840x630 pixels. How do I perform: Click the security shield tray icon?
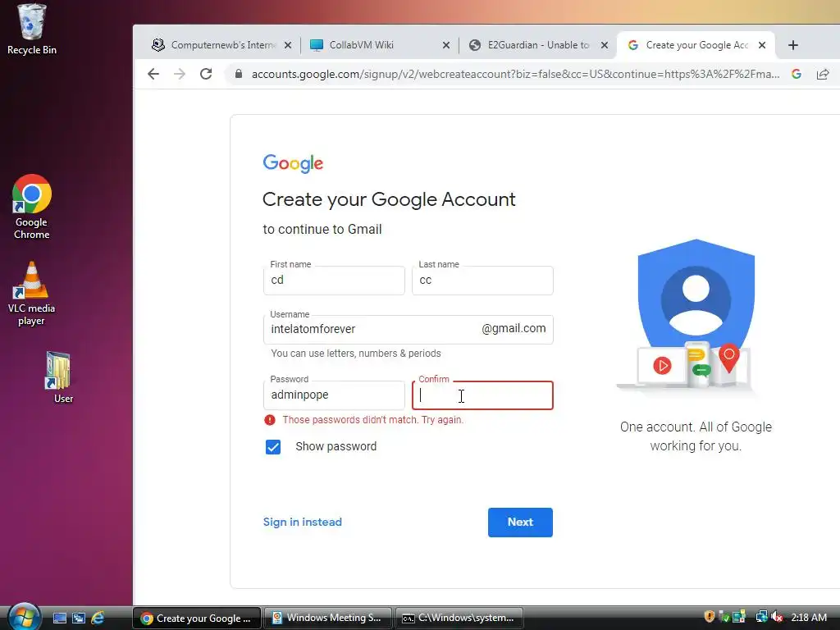(710, 617)
